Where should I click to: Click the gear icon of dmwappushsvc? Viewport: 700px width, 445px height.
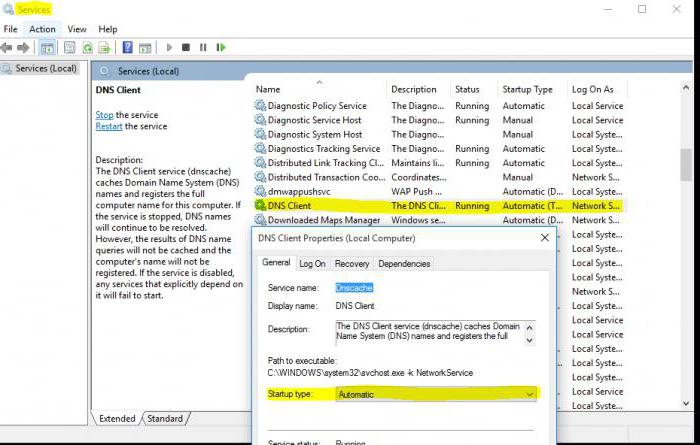click(260, 191)
